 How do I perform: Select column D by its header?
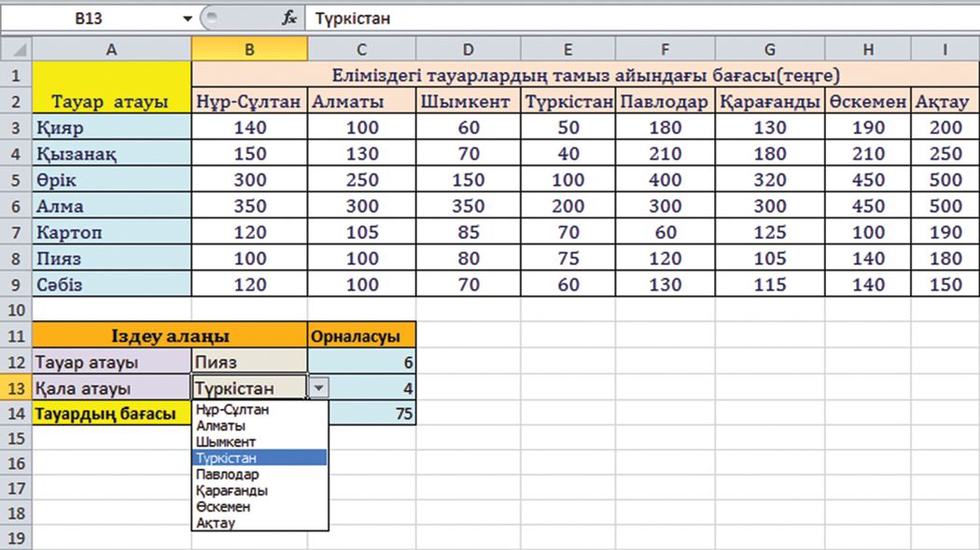[469, 49]
